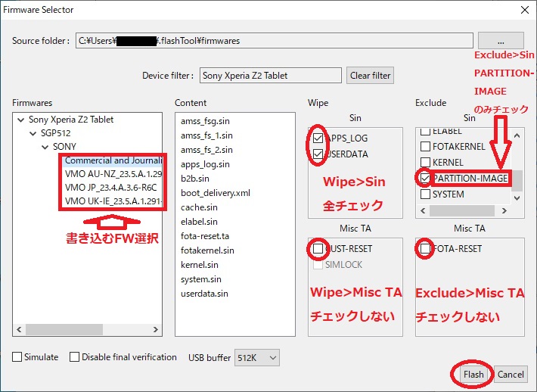Toggle the FOTA-RESET exclude checkbox
The height and width of the screenshot is (392, 537).
pos(425,248)
